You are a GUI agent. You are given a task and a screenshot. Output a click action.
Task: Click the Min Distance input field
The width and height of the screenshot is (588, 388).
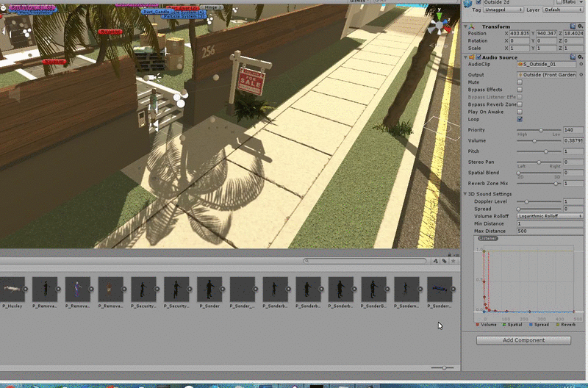(550, 224)
